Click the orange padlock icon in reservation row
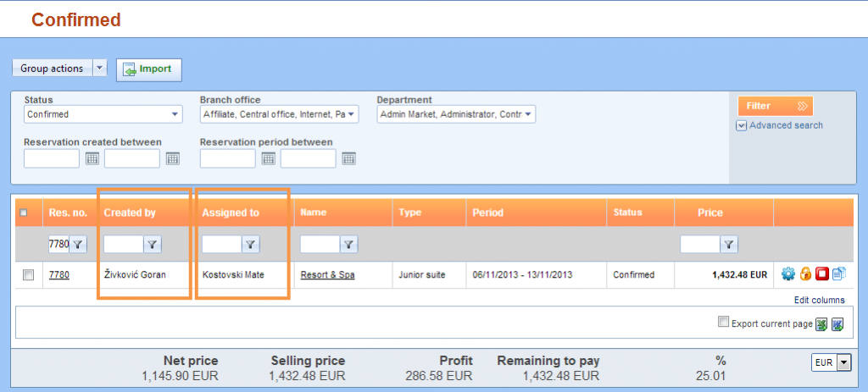The width and height of the screenshot is (868, 392). point(804,274)
